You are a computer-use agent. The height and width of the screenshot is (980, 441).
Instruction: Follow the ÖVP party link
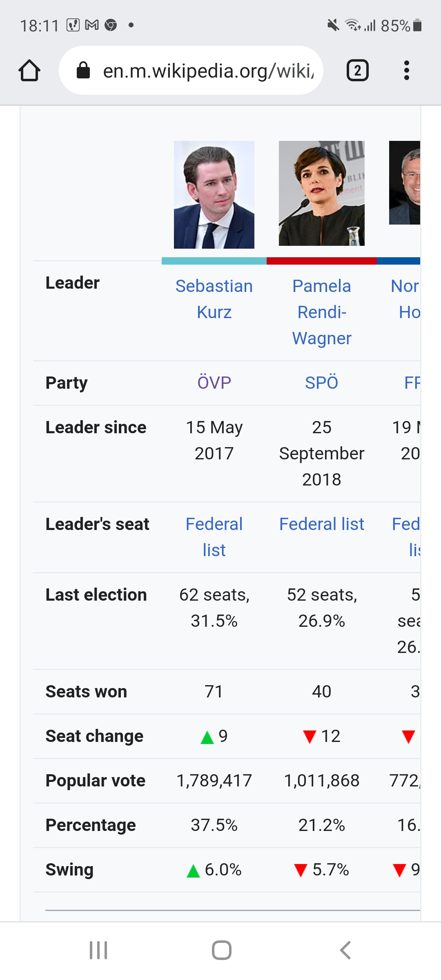tap(214, 383)
